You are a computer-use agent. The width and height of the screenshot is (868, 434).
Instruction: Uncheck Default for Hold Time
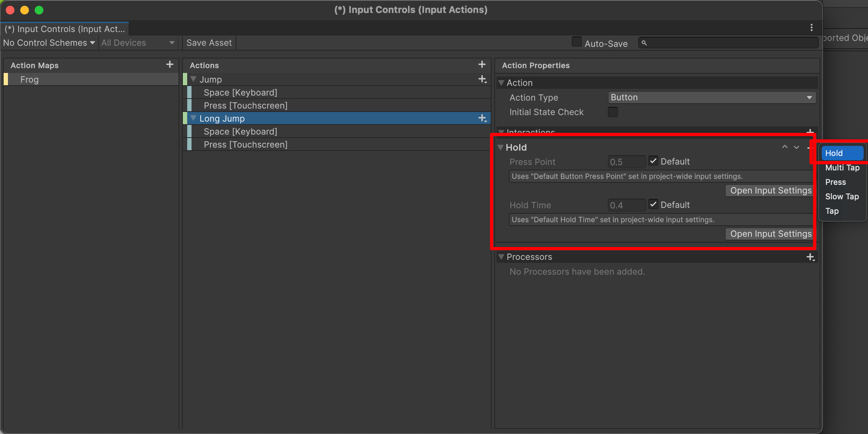coord(653,204)
